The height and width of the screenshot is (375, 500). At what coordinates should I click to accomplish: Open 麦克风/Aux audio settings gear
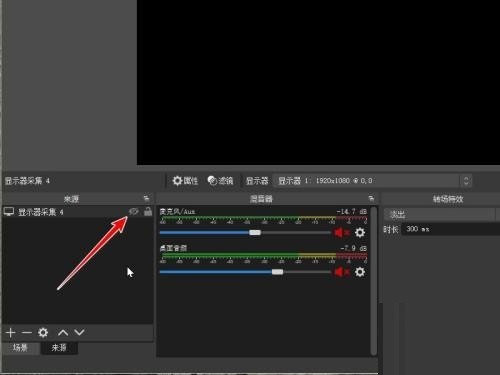pyautogui.click(x=360, y=232)
